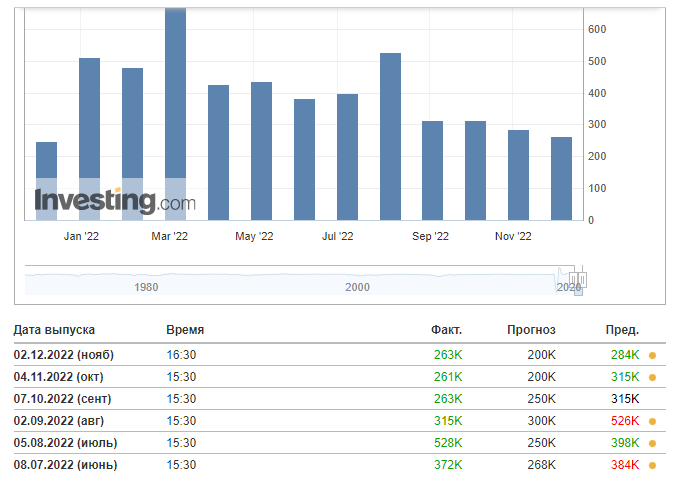Open the 05.08.2022 (июль) release entry
The image size is (674, 479).
[340, 443]
